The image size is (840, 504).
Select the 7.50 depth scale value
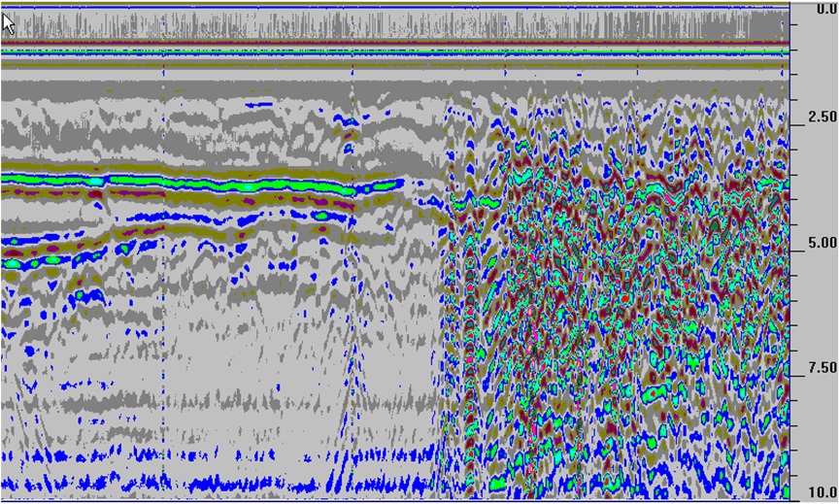click(823, 367)
